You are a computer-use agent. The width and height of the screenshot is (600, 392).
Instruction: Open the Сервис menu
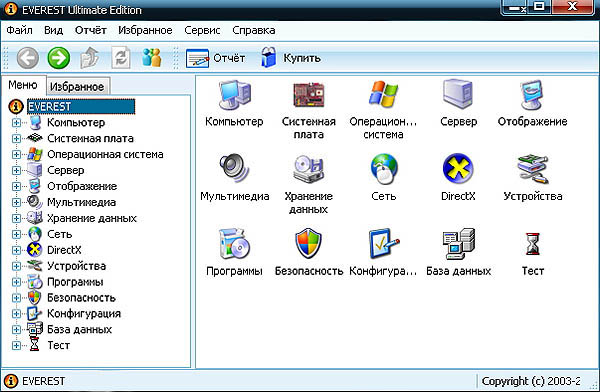[x=202, y=30]
